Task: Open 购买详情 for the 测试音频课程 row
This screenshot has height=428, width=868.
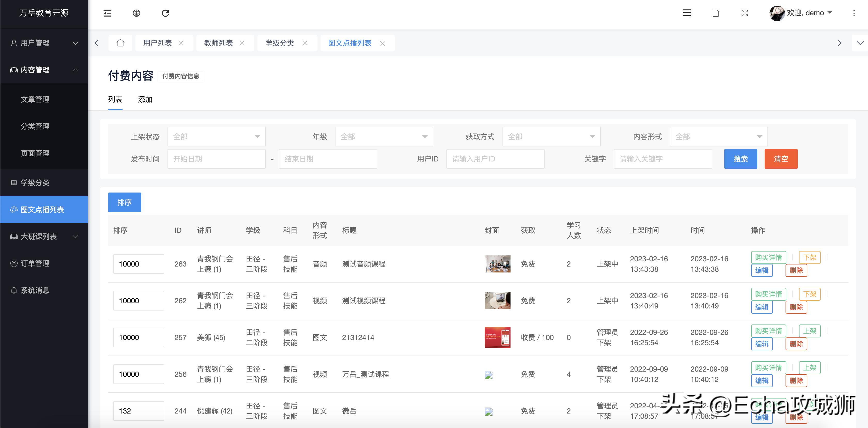Action: point(768,257)
